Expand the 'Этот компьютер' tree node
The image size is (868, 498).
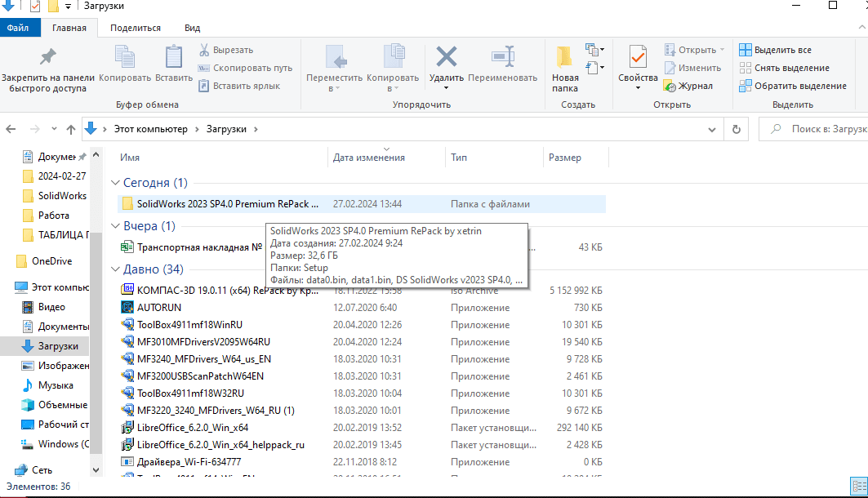[x=8, y=287]
